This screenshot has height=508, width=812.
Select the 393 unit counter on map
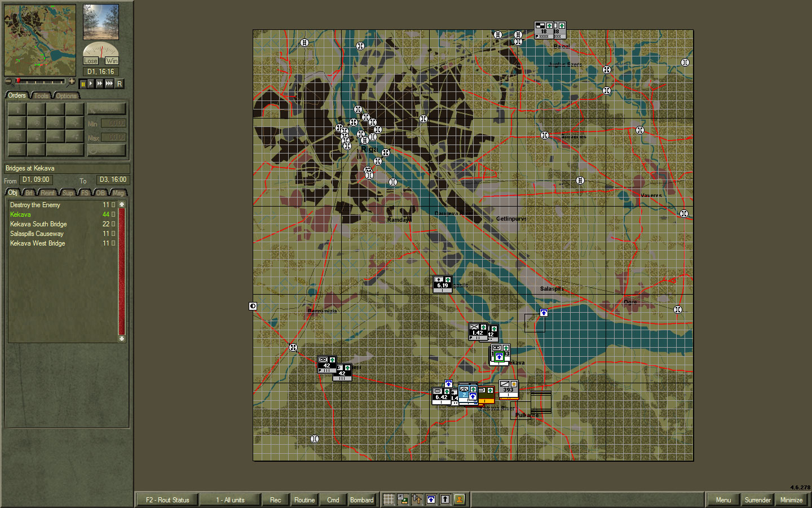(x=509, y=389)
